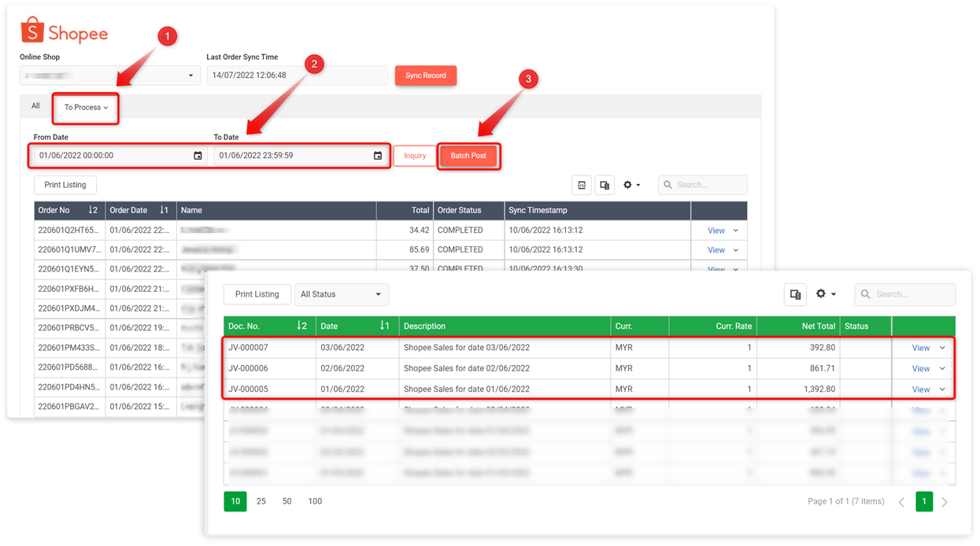This screenshot has width=980, height=546.
Task: Open the gear settings menu above the orders table
Action: (631, 185)
